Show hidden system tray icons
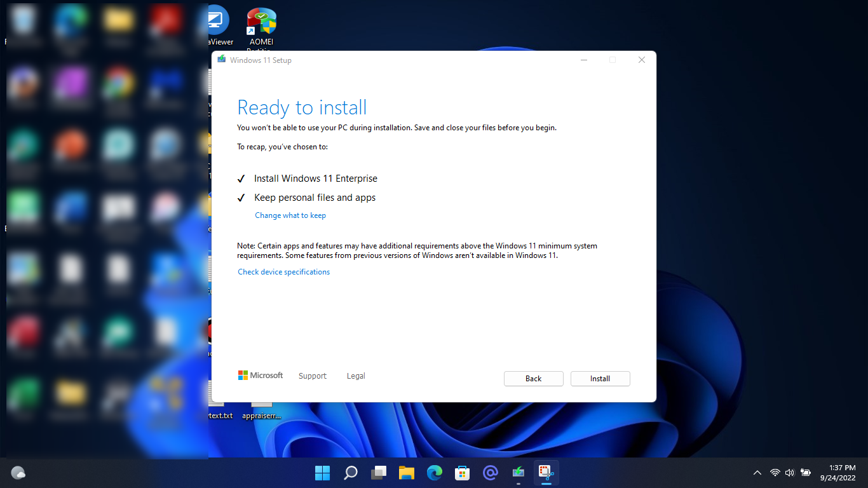Screen dimensions: 868x488 click(757, 473)
